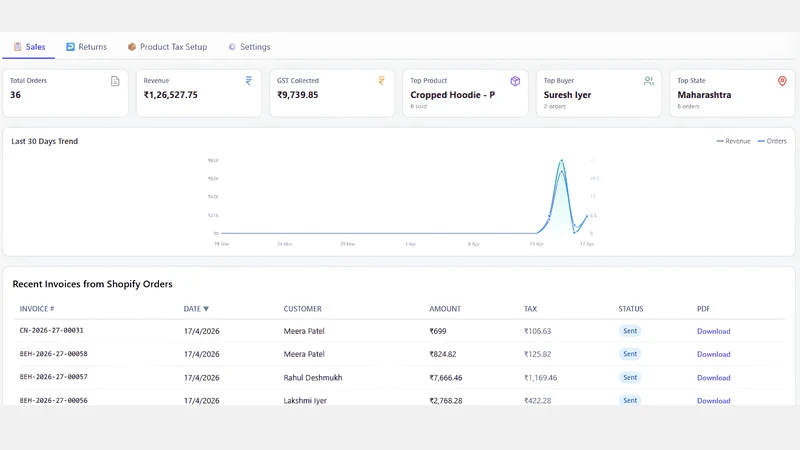Click top buyer Suresh Iyer
This screenshot has height=450, width=800.
(x=567, y=95)
